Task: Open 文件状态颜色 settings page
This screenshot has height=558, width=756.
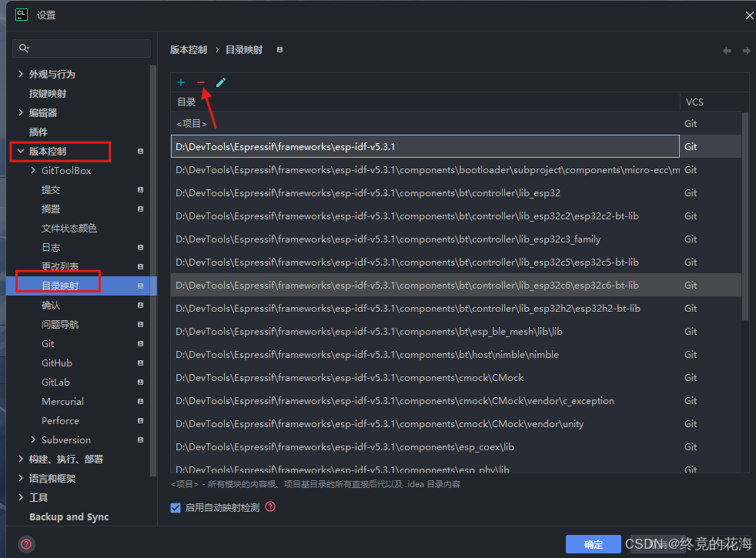Action: click(69, 229)
